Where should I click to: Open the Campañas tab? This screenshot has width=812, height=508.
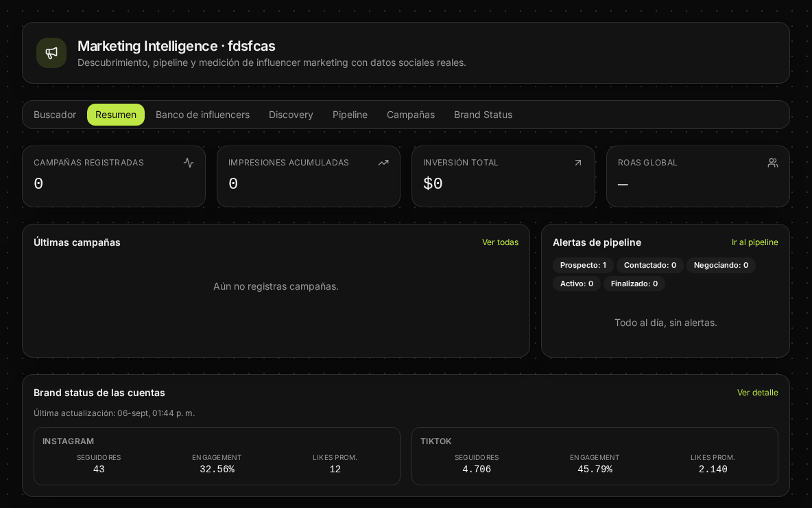411,115
